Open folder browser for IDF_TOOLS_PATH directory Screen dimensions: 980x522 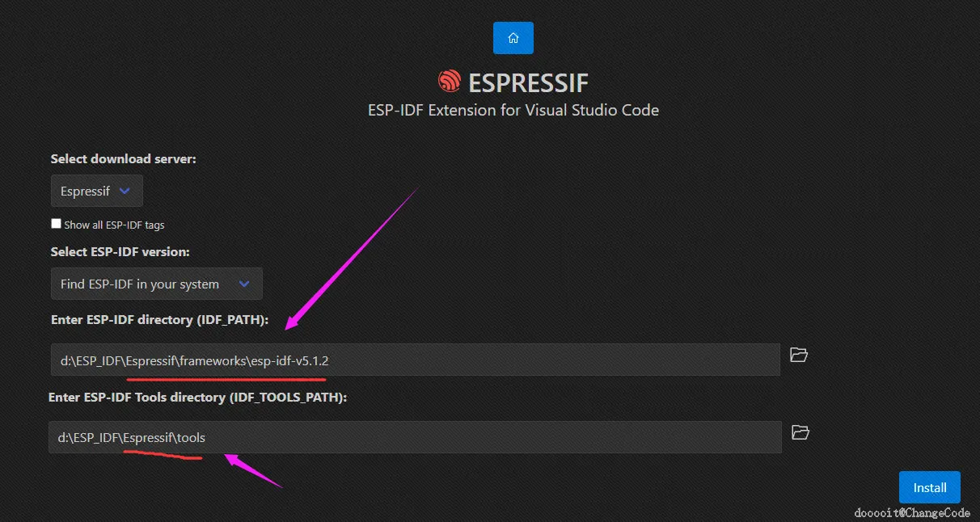[800, 432]
